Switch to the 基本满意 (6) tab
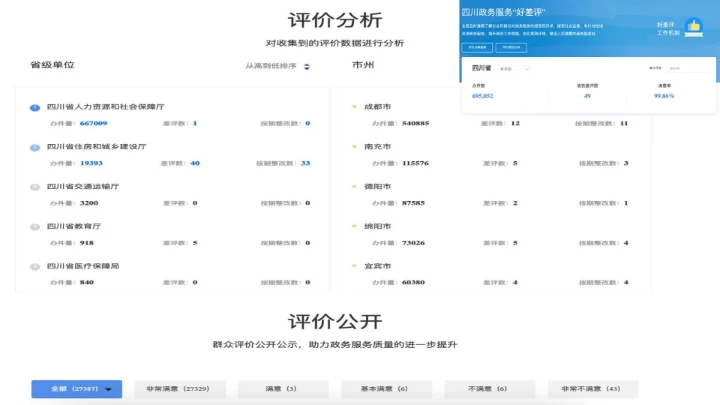Viewport: 720px width, 405px height. [386, 388]
